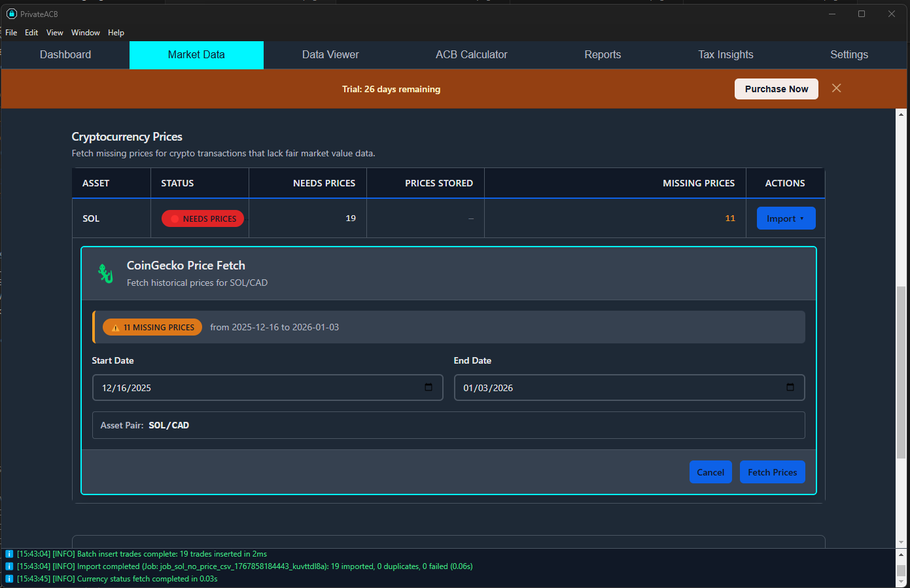Select the Market Data tab
The height and width of the screenshot is (588, 910).
coord(196,55)
